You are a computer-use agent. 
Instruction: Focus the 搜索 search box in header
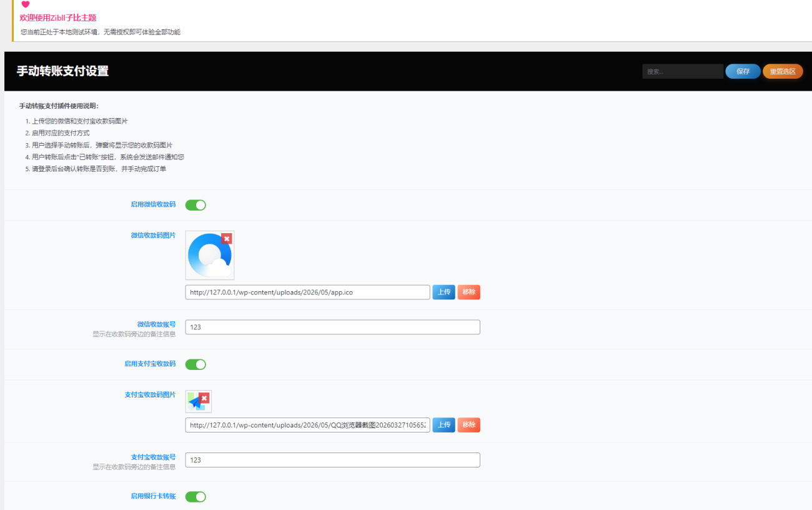683,71
